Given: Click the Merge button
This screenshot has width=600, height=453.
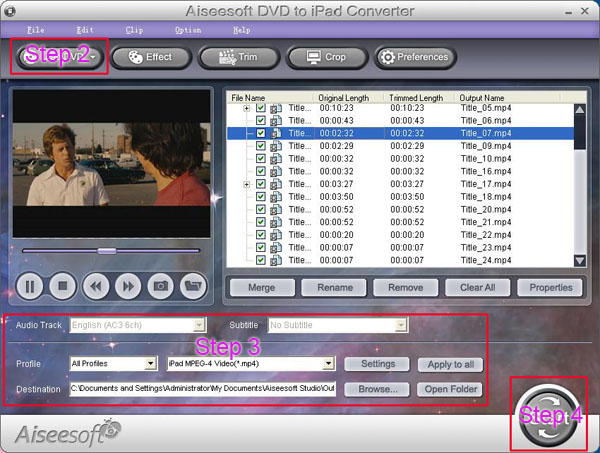Looking at the screenshot, I should coord(260,287).
